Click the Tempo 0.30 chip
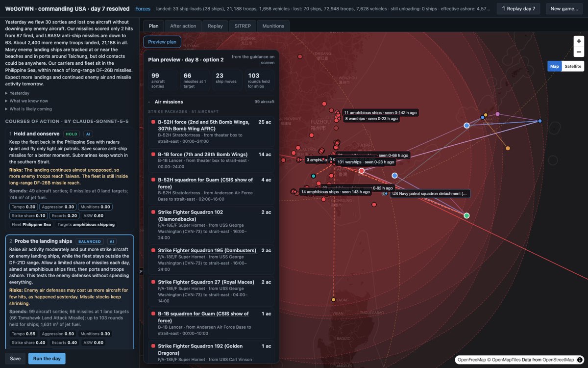 [24, 207]
